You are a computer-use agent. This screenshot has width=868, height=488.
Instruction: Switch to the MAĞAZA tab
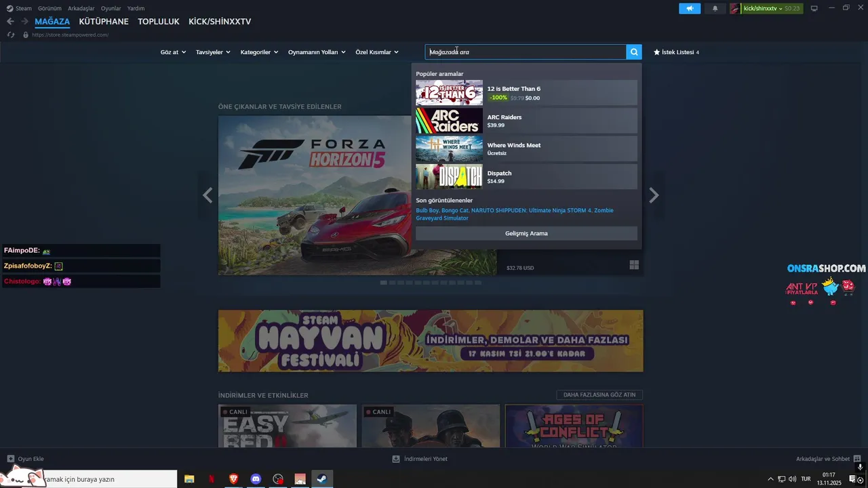click(52, 22)
